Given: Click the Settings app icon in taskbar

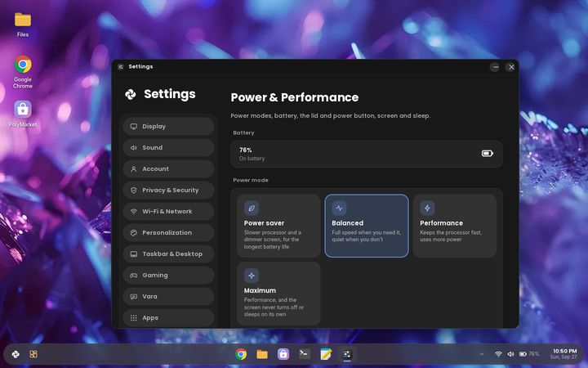Looking at the screenshot, I should pyautogui.click(x=347, y=354).
